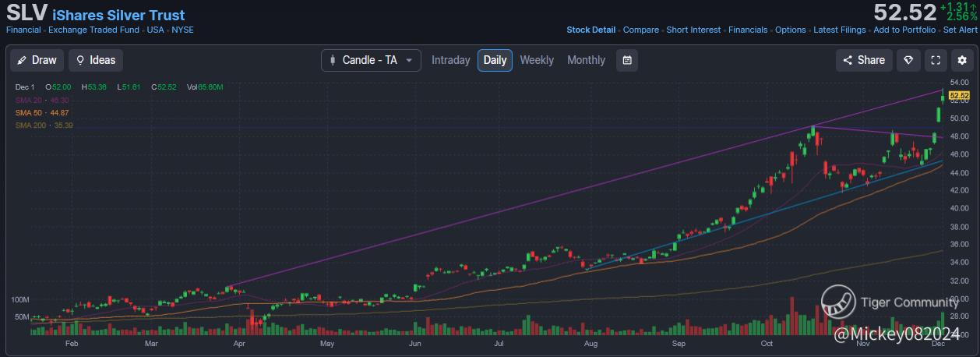Open the Financial sector link
Viewport: 980px width, 357px height.
[23, 30]
